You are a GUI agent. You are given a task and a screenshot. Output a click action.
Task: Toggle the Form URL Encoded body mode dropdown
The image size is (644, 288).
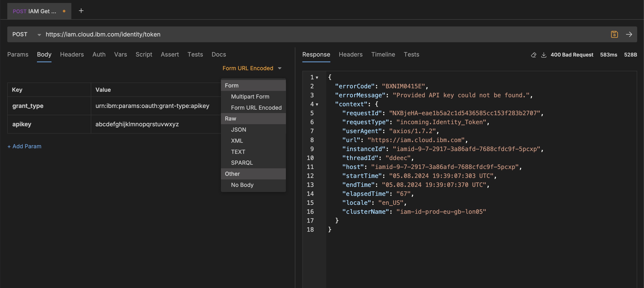click(x=252, y=68)
